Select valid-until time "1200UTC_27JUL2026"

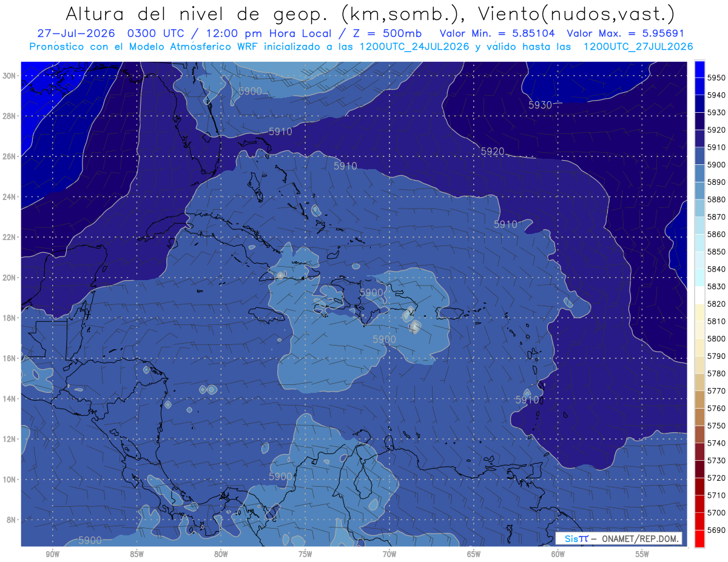(x=638, y=47)
